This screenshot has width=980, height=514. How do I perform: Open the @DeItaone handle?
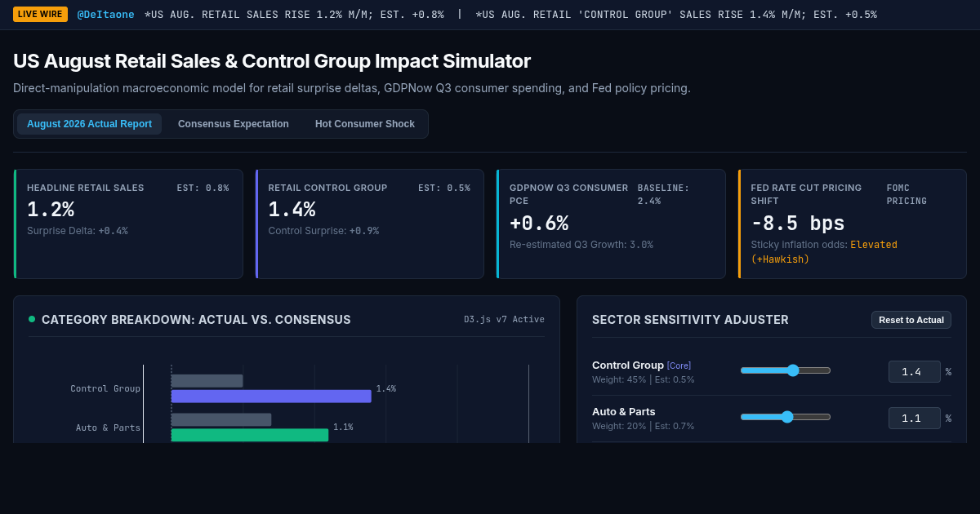click(106, 15)
